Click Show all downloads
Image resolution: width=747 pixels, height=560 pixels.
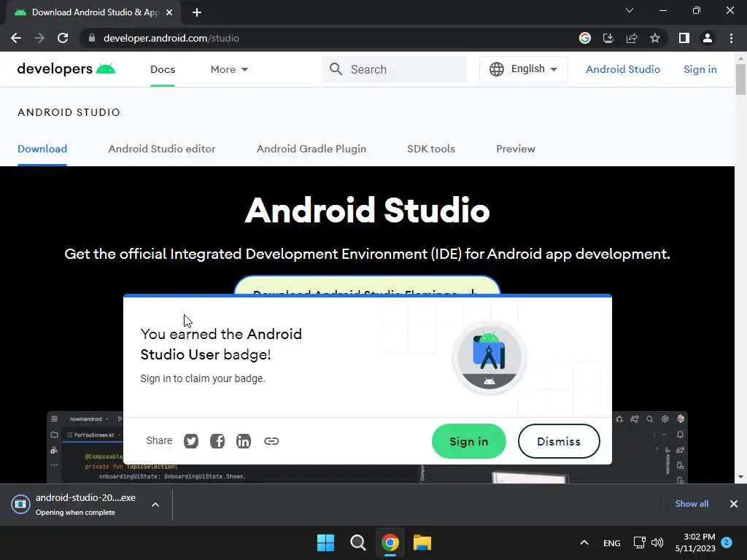[692, 504]
